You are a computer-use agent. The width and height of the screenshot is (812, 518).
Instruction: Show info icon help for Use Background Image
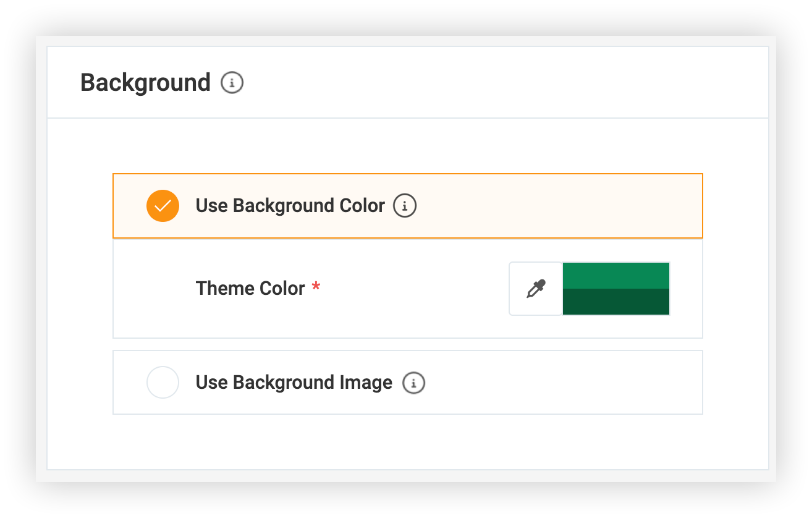click(x=414, y=383)
